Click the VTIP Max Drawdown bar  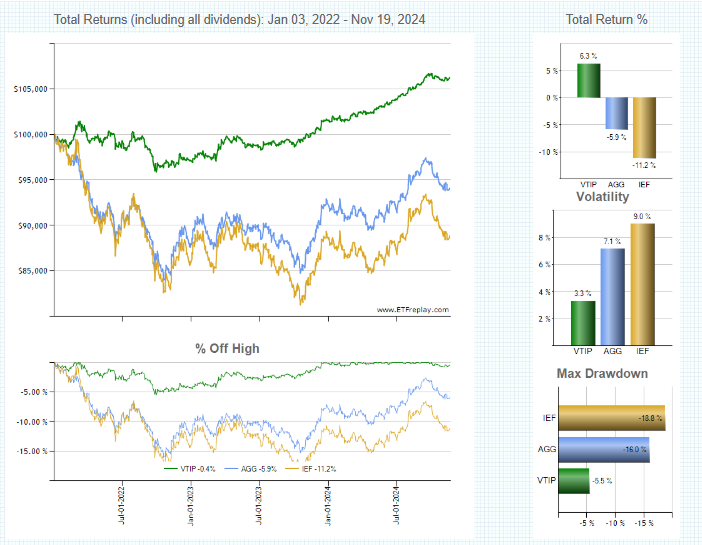573,481
